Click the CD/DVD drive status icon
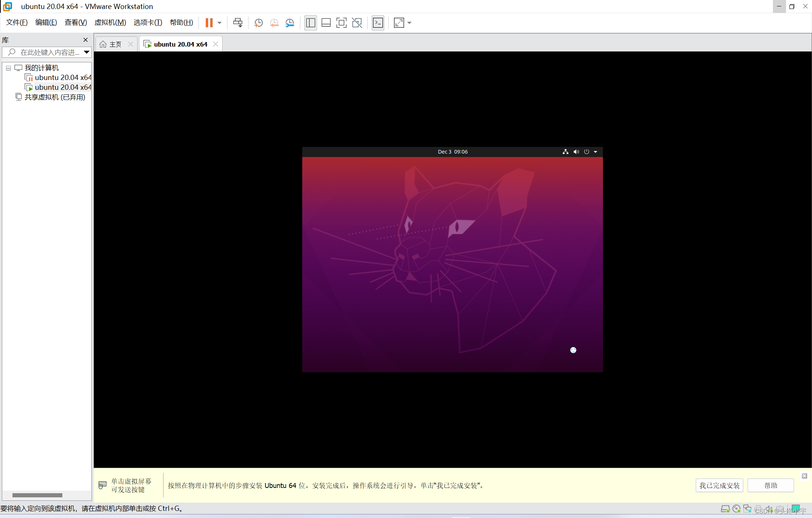Viewport: 812px width, 518px height. [x=736, y=509]
